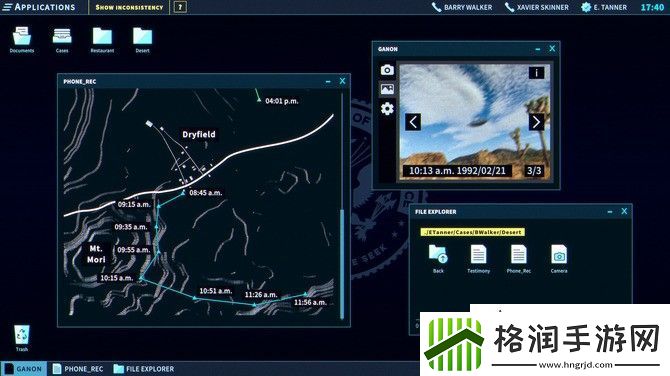Minimize the Ganon window

click(538, 49)
